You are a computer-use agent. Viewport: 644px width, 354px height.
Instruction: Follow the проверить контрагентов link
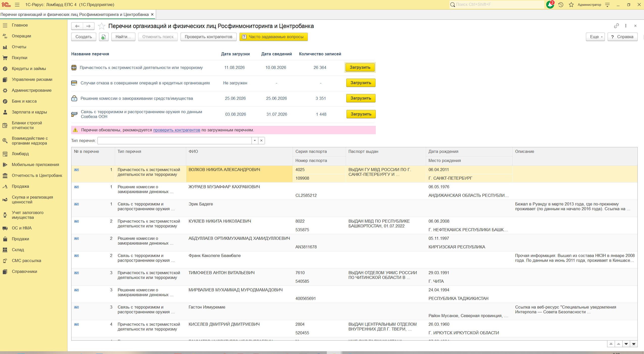click(x=177, y=130)
